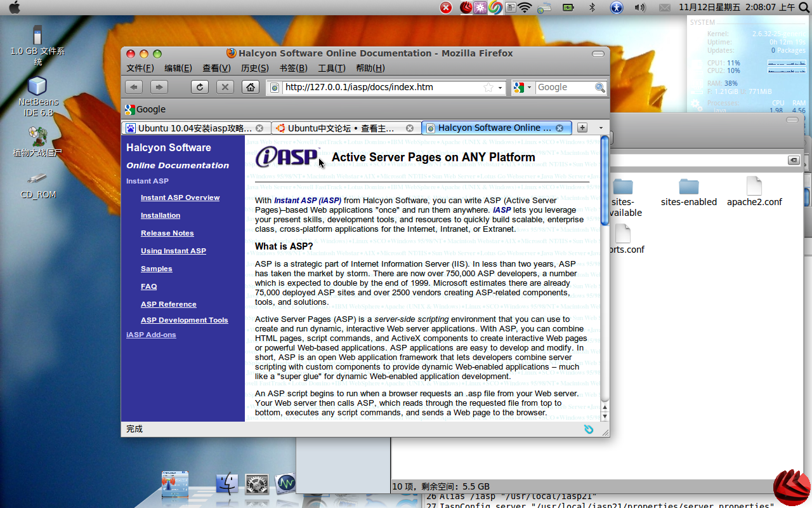Click the Wi-Fi icon in menu bar
The image size is (812, 508).
[525, 8]
